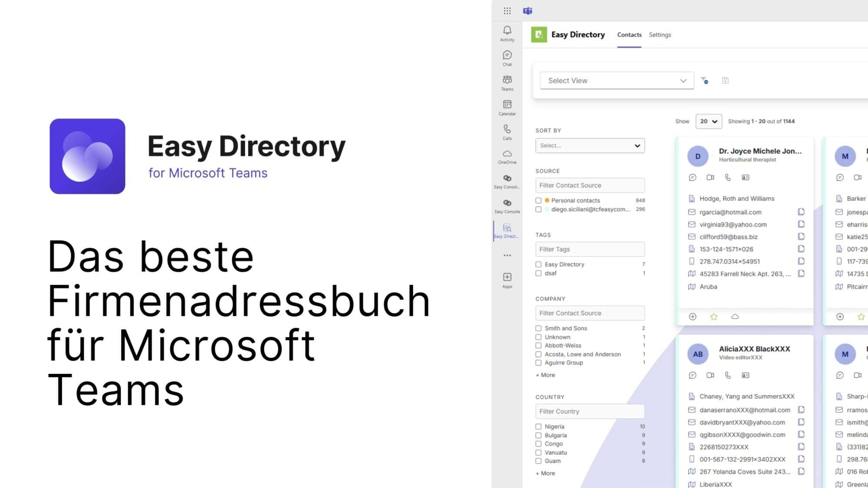Open Calendar in the Teams sidebar
Viewport: 868px width, 488px height.
507,108
